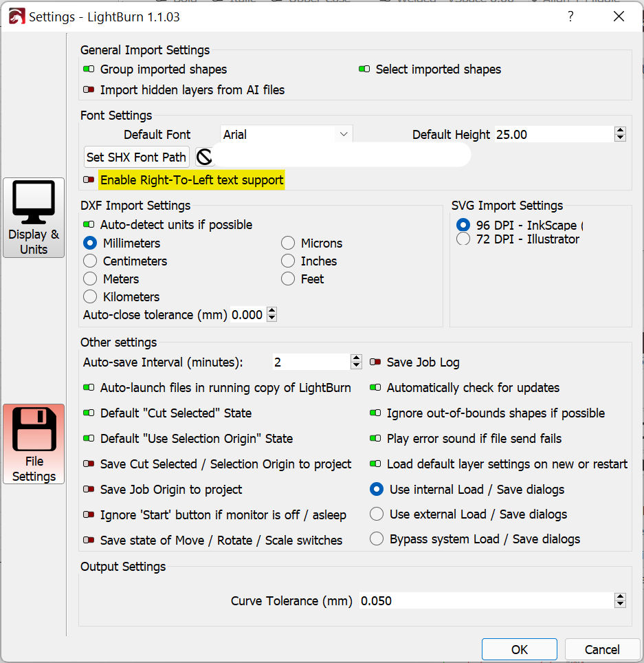Increase Auto-save Interval with up arrow

(x=356, y=358)
